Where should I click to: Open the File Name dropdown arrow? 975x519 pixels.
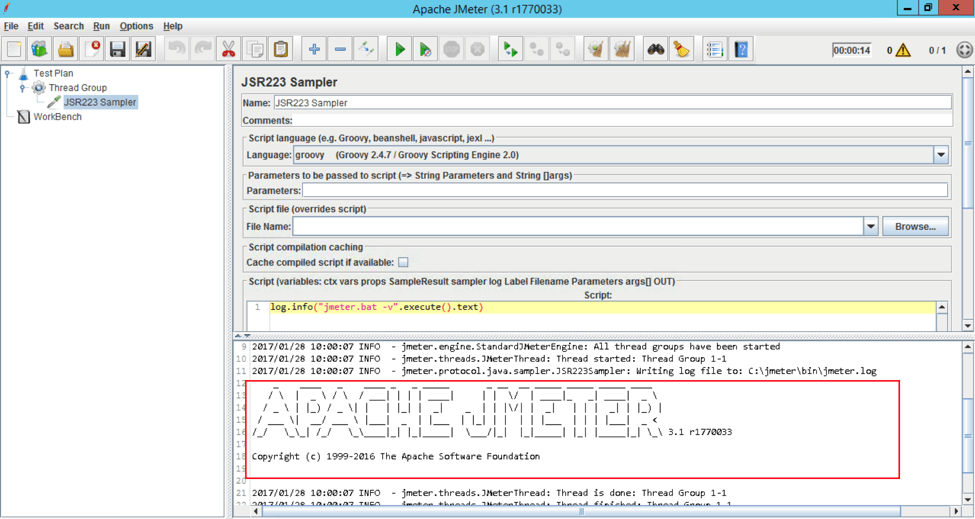pos(871,226)
